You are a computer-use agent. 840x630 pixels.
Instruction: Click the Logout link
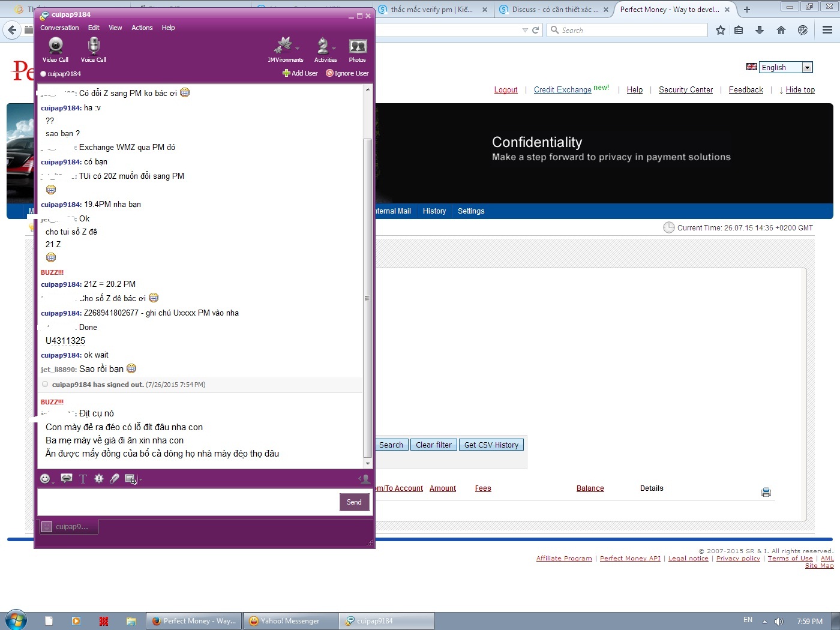click(x=506, y=90)
